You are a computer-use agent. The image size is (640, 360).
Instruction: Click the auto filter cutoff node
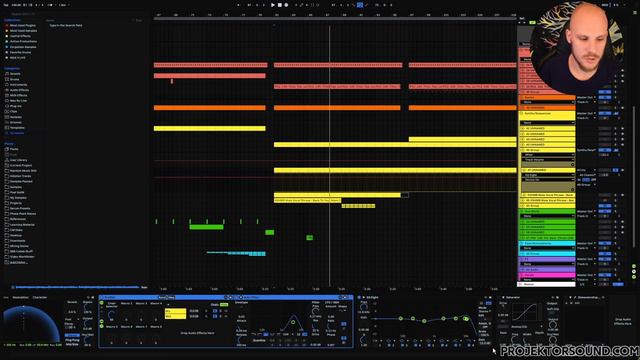point(293,322)
